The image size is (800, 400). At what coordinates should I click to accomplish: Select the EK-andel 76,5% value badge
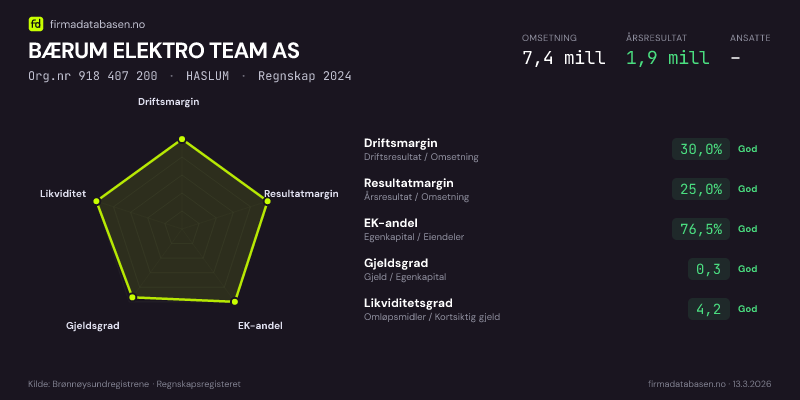(700, 229)
